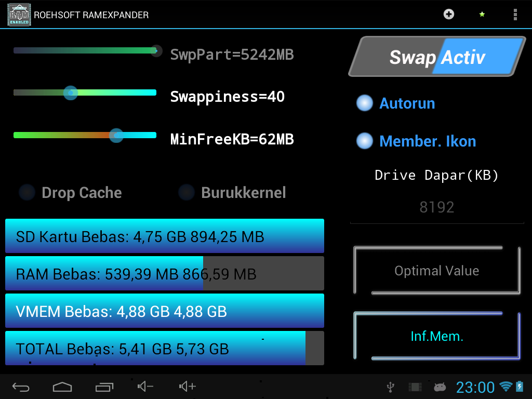Toggle the Member. Ikon option

click(416, 141)
